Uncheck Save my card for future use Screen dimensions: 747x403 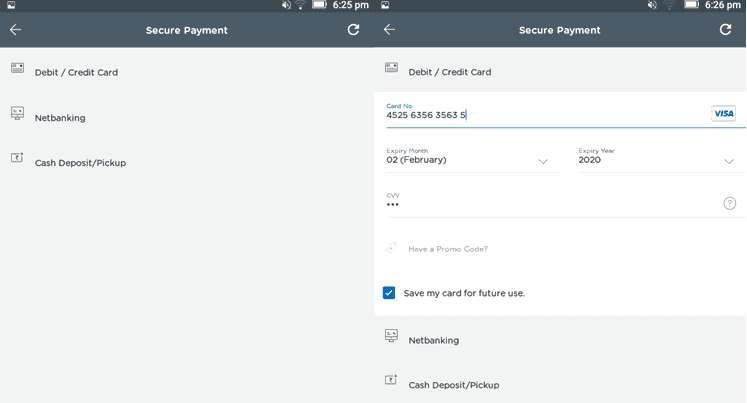tap(389, 293)
